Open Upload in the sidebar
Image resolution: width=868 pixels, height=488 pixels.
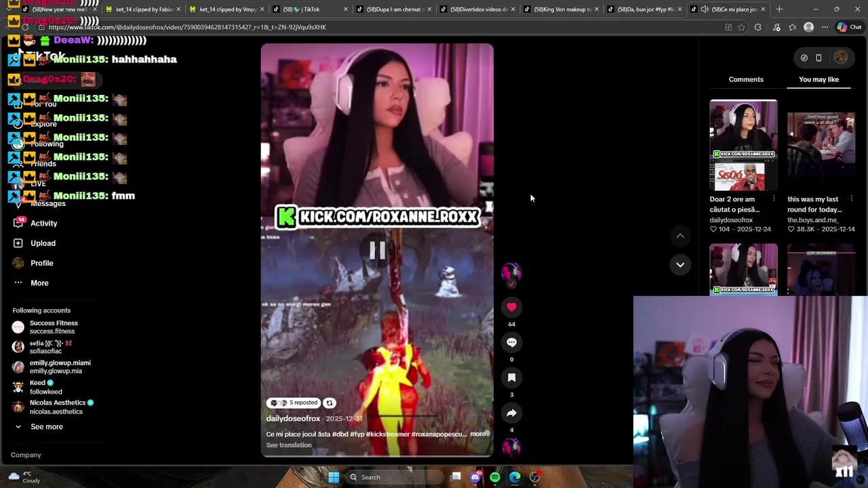click(43, 243)
